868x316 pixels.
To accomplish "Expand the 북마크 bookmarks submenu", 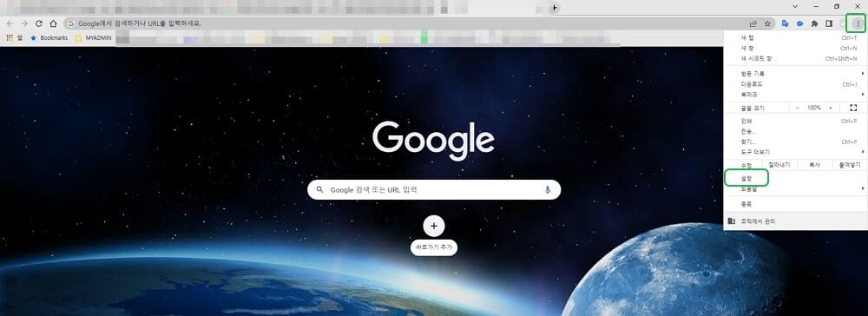I will pos(794,95).
